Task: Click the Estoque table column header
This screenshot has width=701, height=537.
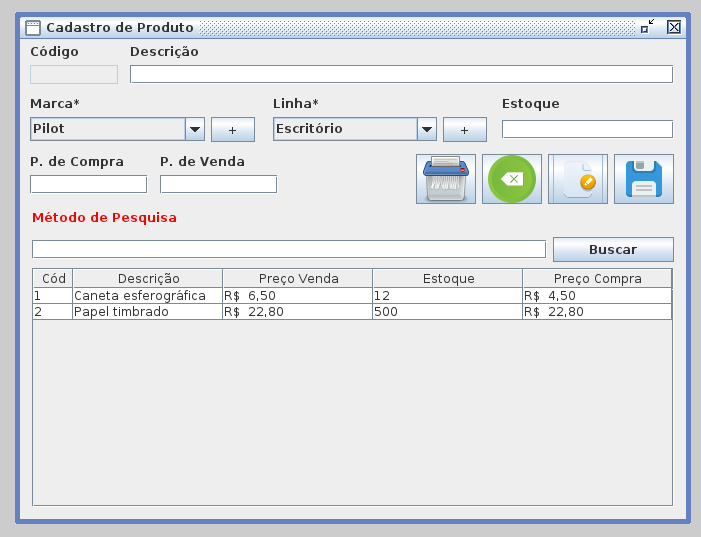Action: click(x=448, y=279)
